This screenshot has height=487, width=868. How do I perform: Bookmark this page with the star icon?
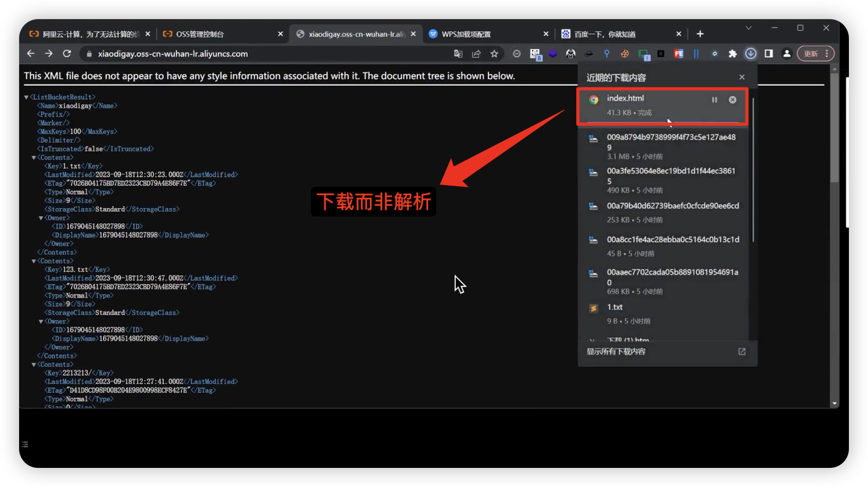[x=494, y=54]
